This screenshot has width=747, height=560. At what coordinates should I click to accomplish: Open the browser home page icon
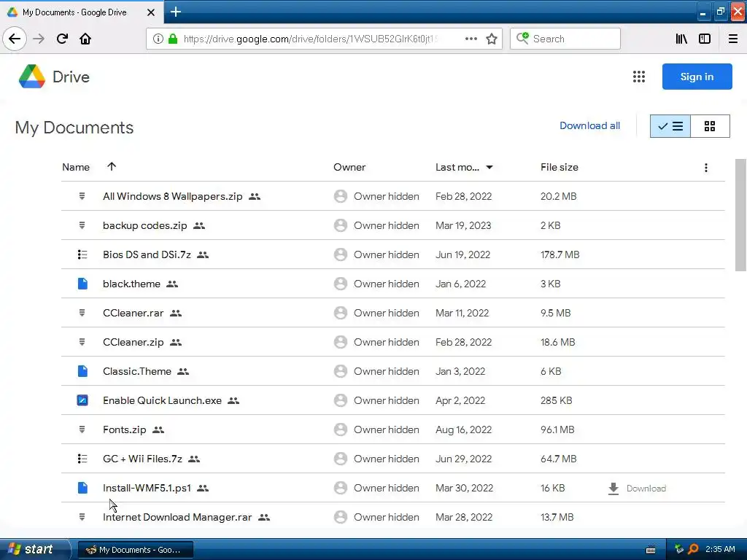85,39
